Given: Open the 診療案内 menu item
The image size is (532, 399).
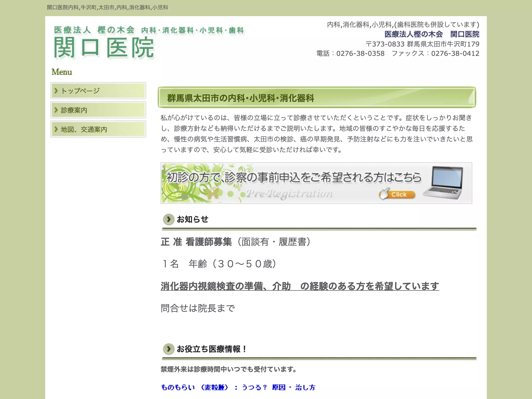Looking at the screenshot, I should (x=98, y=110).
